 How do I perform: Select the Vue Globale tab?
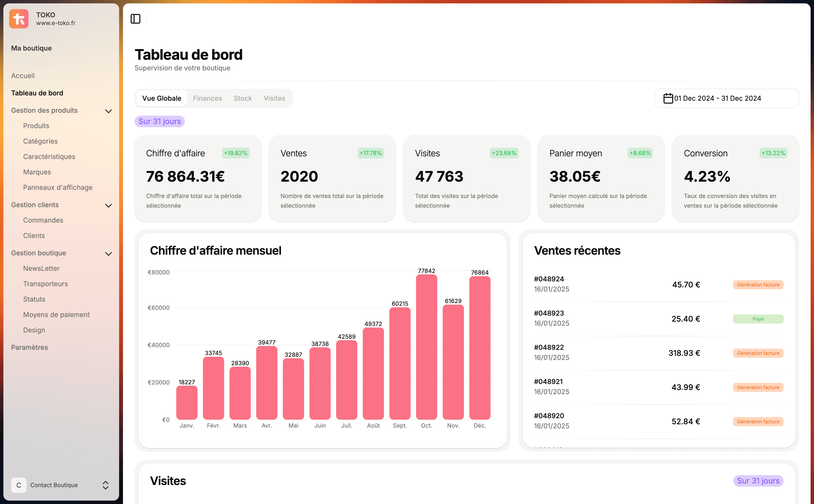pyautogui.click(x=162, y=98)
